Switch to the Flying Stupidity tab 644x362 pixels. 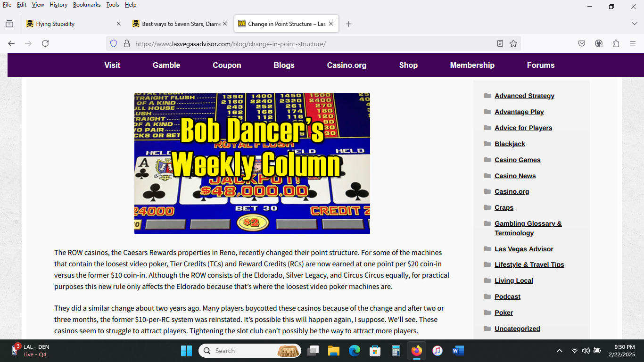click(74, 24)
